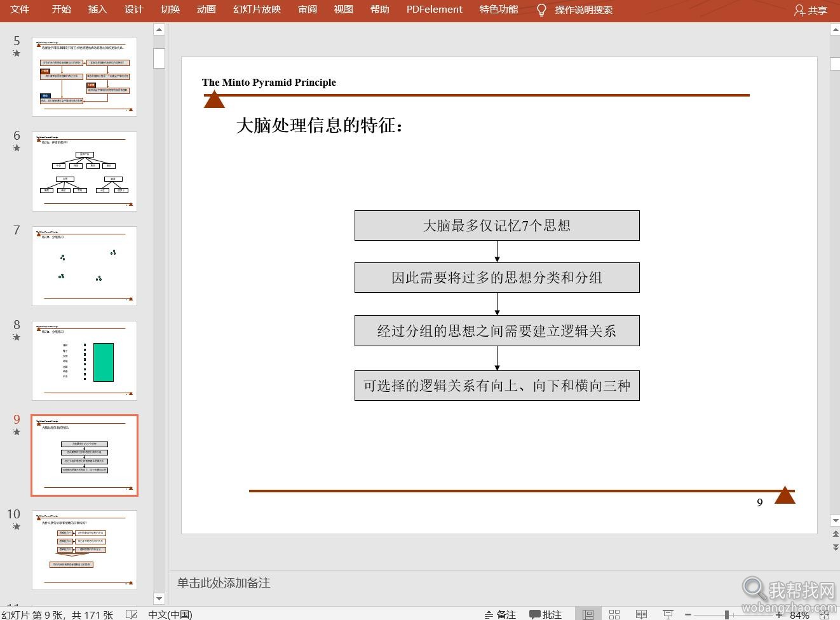Open the PDFelement ribbon tab
The height and width of the screenshot is (620, 840).
click(435, 10)
